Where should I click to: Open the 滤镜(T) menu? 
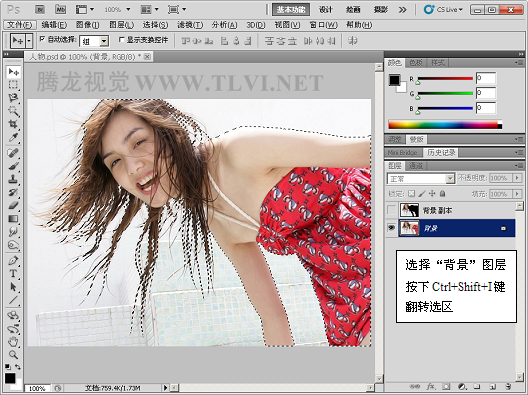190,25
